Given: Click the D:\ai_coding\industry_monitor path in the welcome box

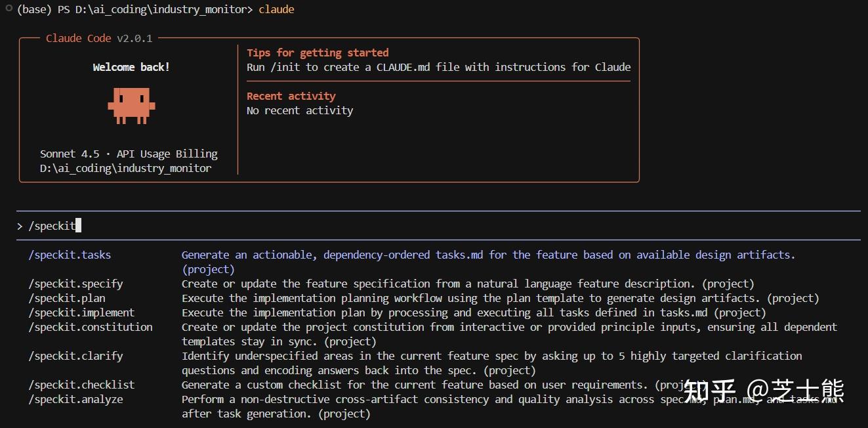Looking at the screenshot, I should click(126, 168).
